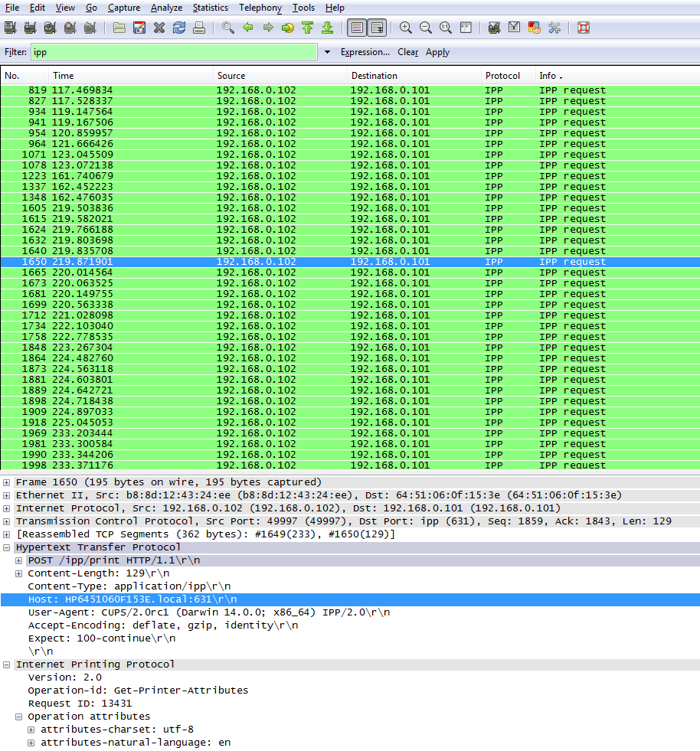Collapse Internet Printing Protocol node

coord(6,664)
